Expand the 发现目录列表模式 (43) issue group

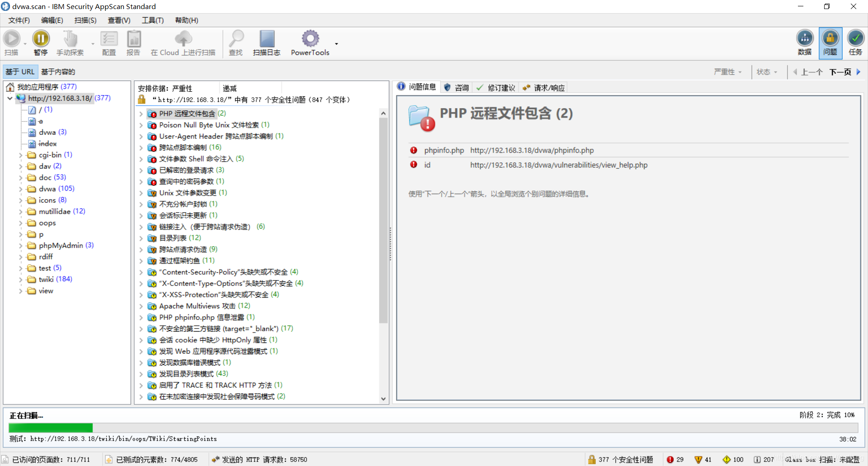coord(141,374)
